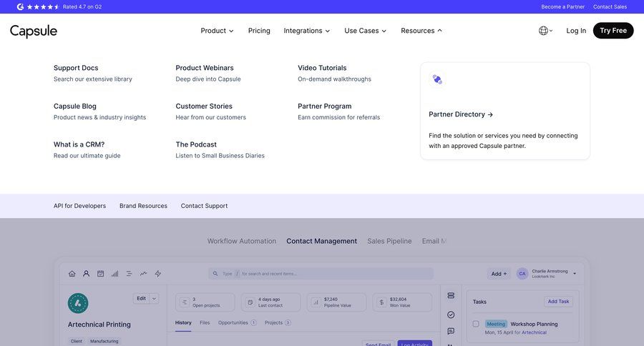
Task: Click the Try Free button
Action: 613,31
